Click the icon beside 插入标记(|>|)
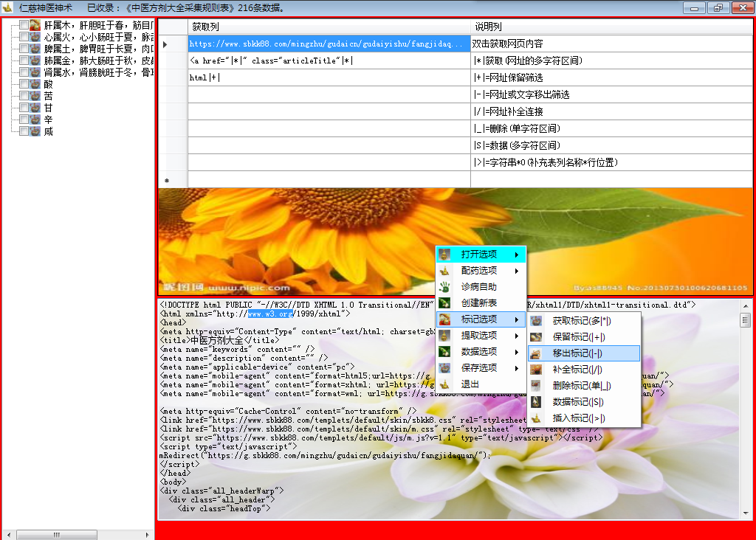 [536, 418]
